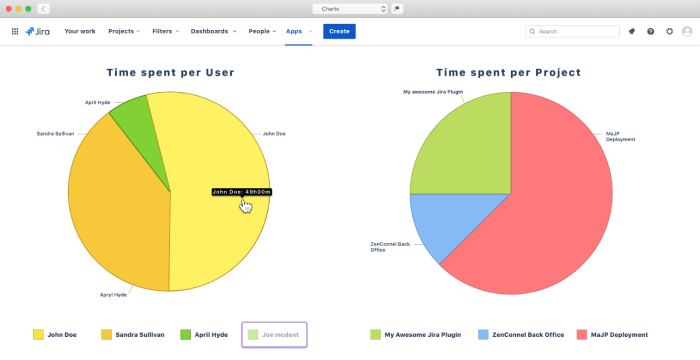Click the flag icon in the title bar
Viewport: 700px width, 360px height.
[397, 8]
